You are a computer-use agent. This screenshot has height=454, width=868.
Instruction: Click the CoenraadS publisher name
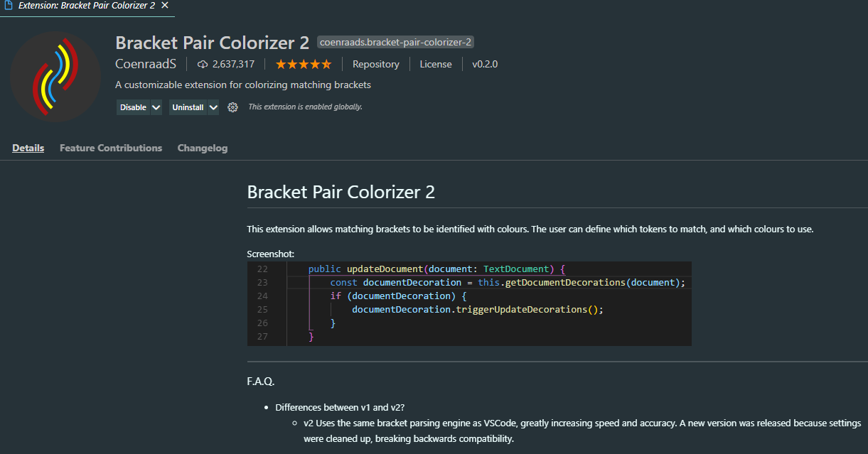(x=146, y=64)
